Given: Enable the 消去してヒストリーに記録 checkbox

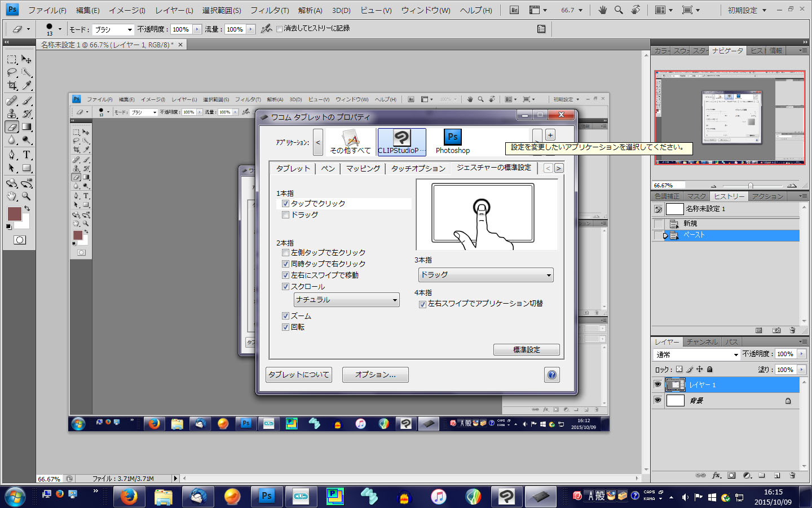Looking at the screenshot, I should click(x=279, y=29).
